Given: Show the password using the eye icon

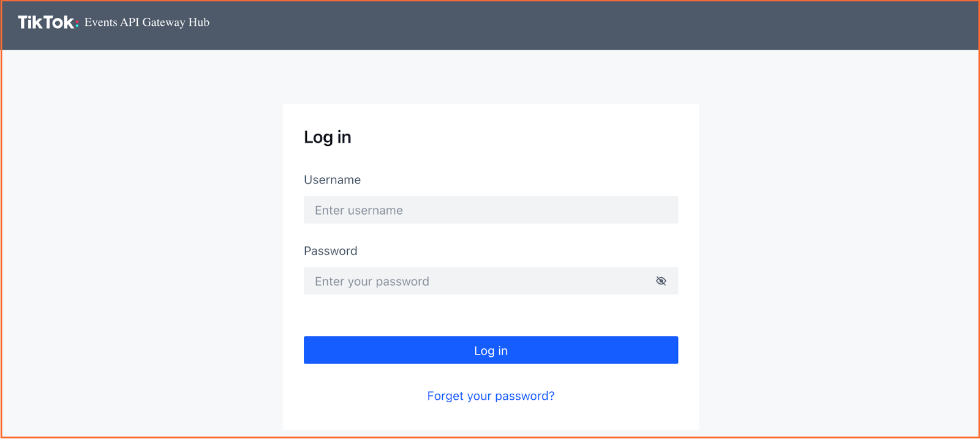Looking at the screenshot, I should (x=661, y=281).
